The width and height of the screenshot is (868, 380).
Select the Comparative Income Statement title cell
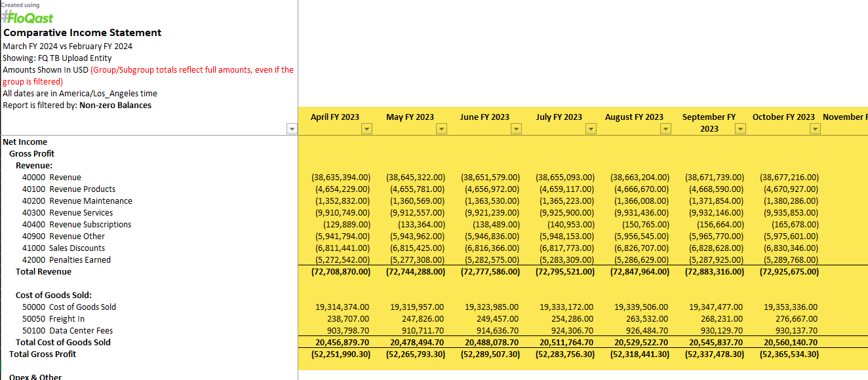pos(82,33)
